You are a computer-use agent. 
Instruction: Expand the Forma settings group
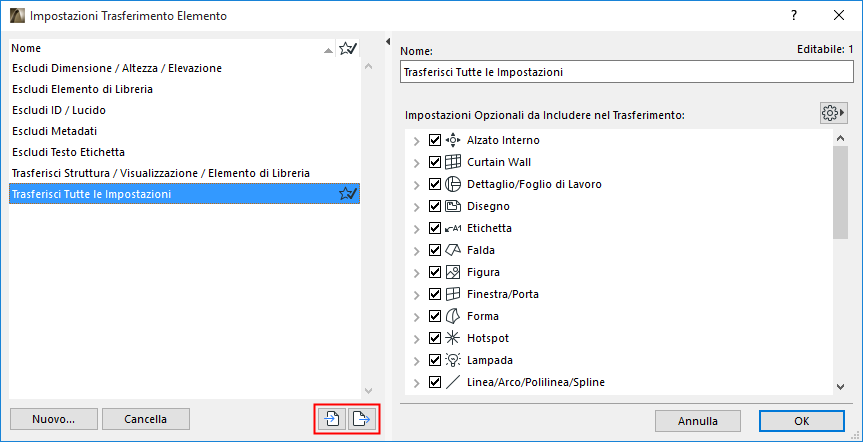pos(417,316)
